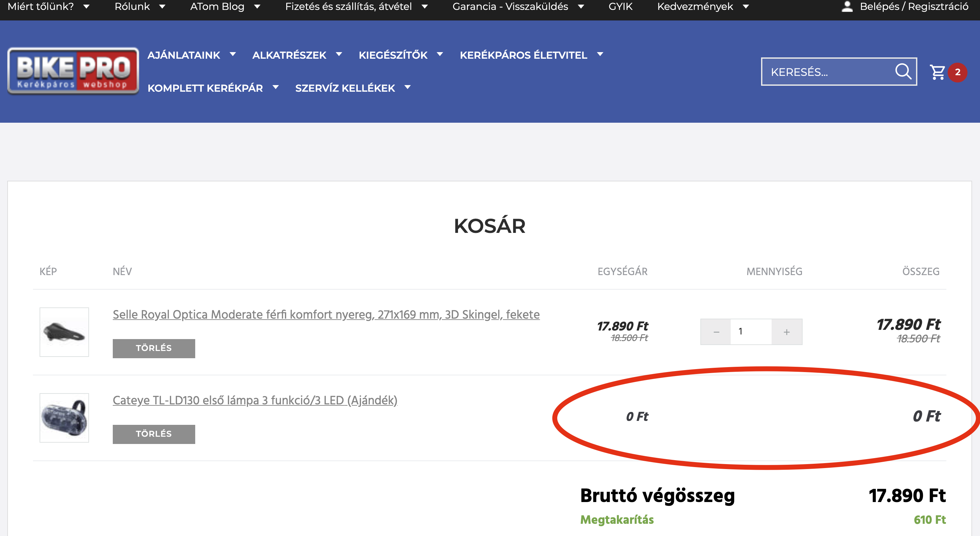
Task: Expand the Miért tőlünk? dropdown arrow
Action: 86,7
